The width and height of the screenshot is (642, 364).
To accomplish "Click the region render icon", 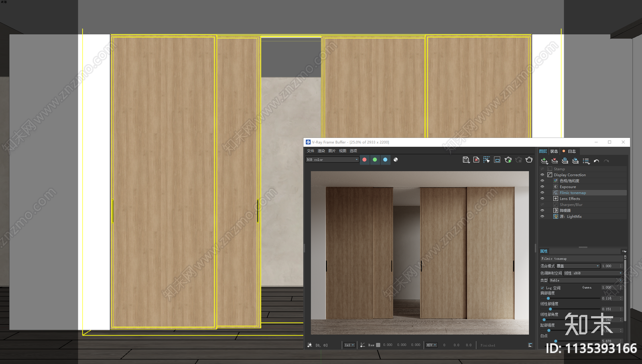I will coord(497,160).
